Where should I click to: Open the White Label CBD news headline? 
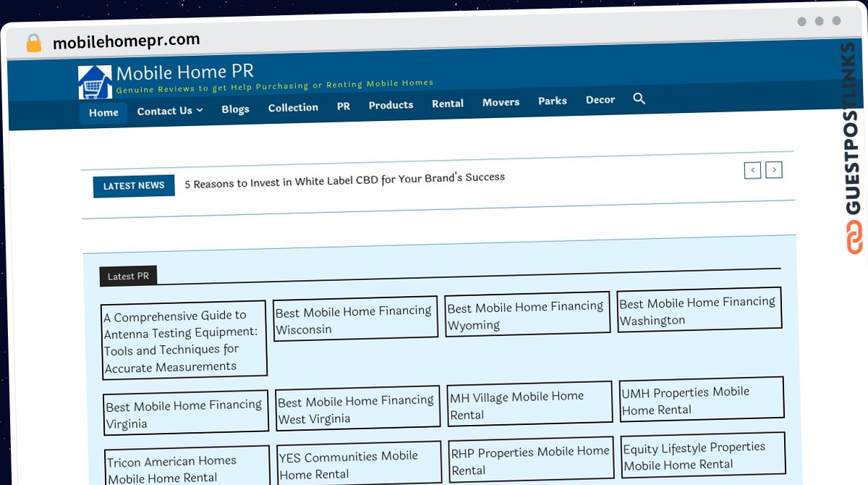pos(344,180)
